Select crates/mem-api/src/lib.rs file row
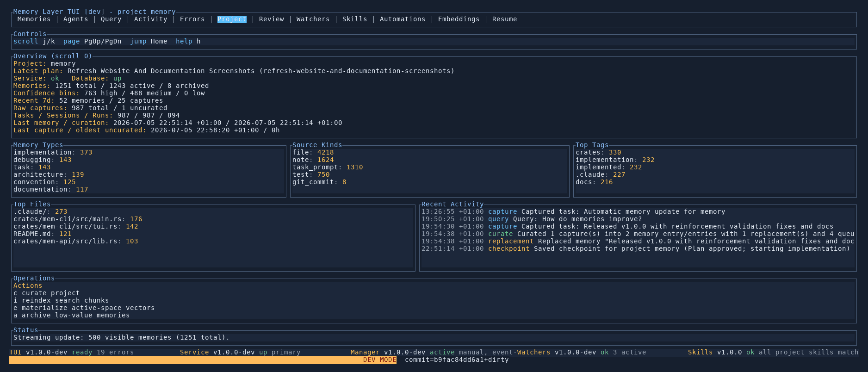 tap(76, 241)
